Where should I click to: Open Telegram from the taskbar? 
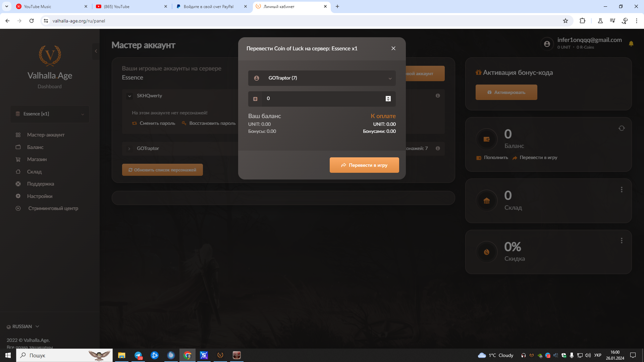(138, 355)
